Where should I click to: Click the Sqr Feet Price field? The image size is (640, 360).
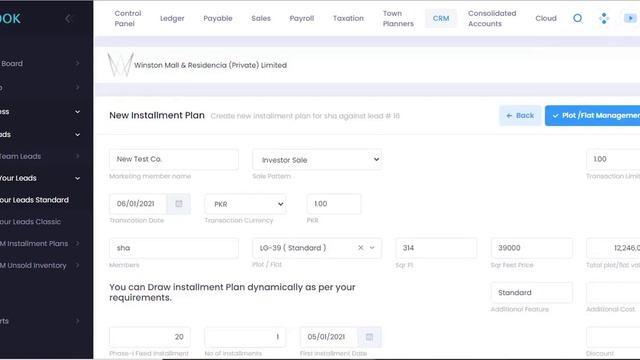click(532, 248)
